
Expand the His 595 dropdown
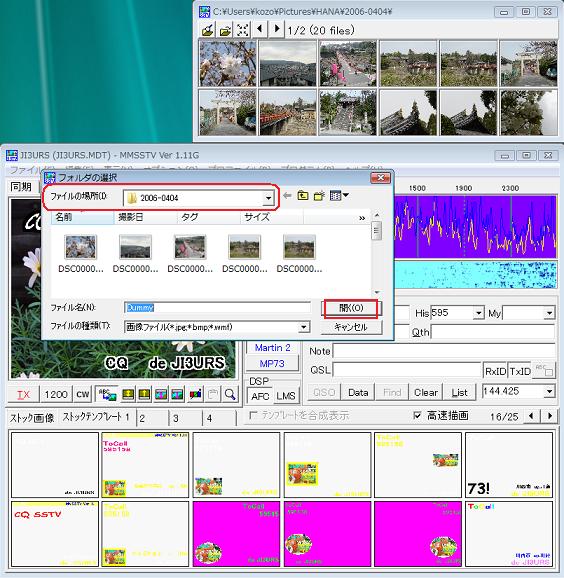click(478, 313)
